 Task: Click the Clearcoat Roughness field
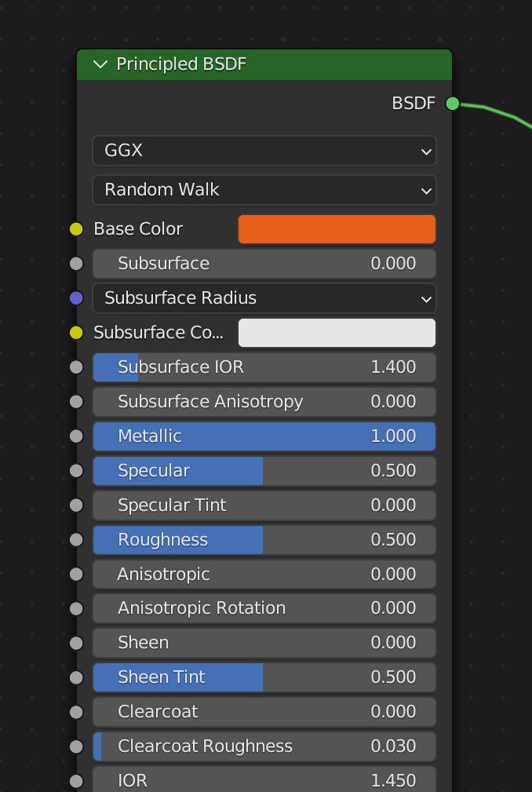tap(264, 746)
